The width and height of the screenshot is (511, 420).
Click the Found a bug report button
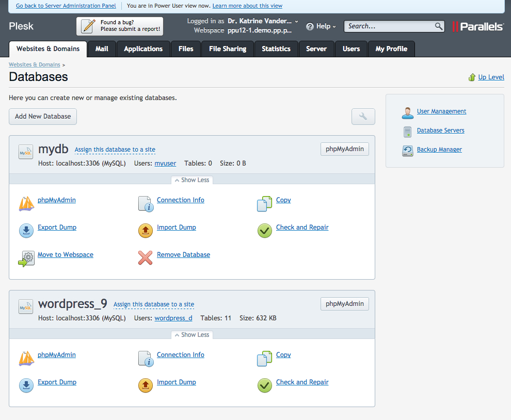(x=120, y=26)
